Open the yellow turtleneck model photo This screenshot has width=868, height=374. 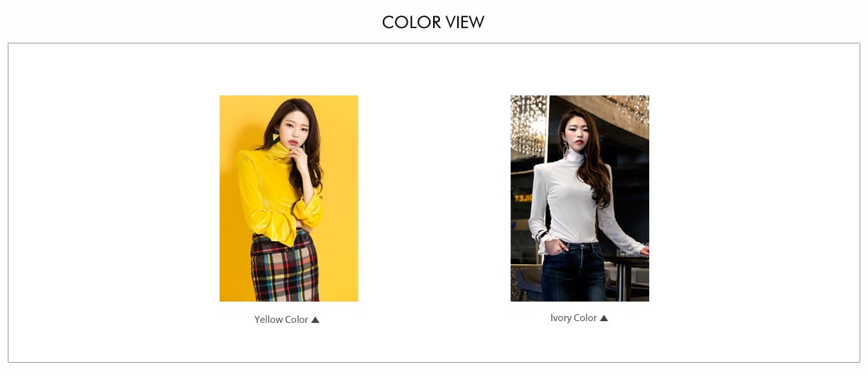pos(289,199)
